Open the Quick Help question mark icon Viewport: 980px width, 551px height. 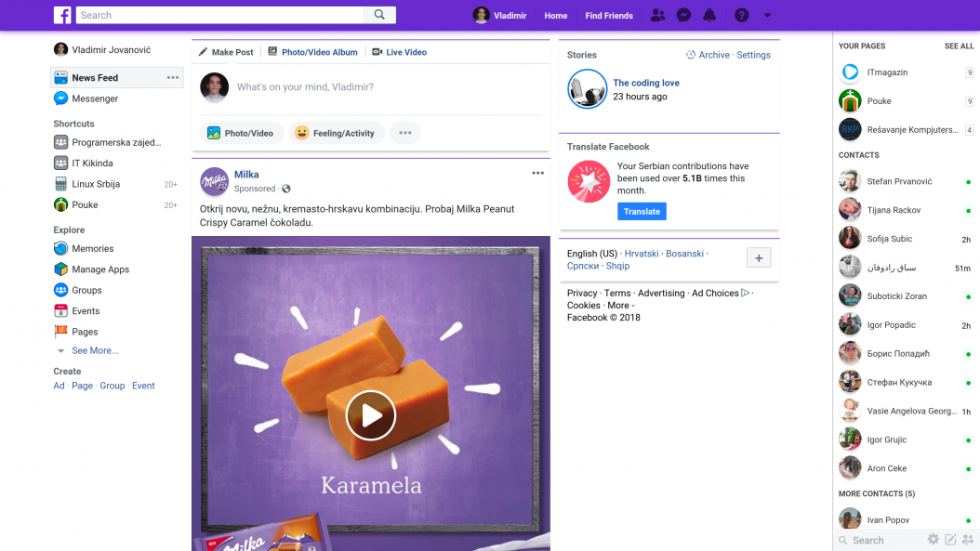coord(741,15)
